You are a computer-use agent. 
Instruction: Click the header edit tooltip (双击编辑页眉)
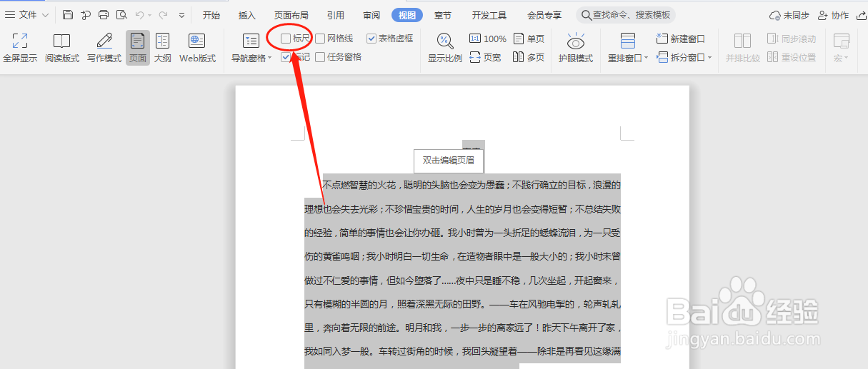pos(449,161)
